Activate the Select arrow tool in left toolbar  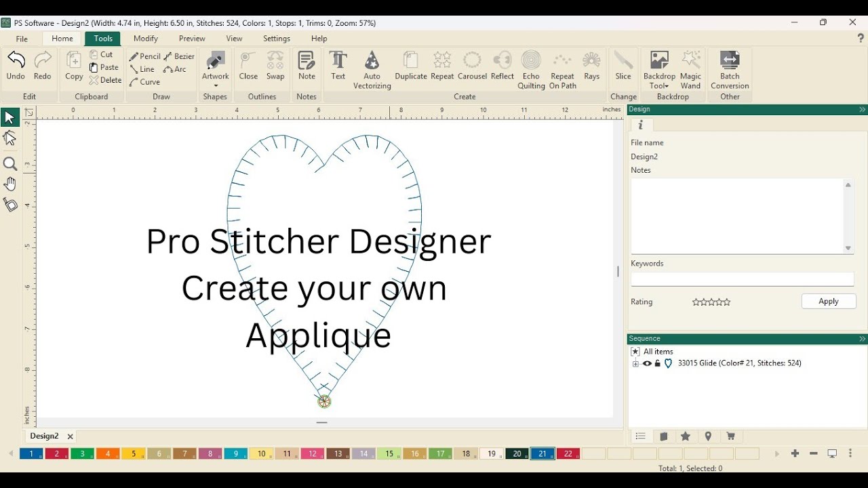(x=9, y=118)
